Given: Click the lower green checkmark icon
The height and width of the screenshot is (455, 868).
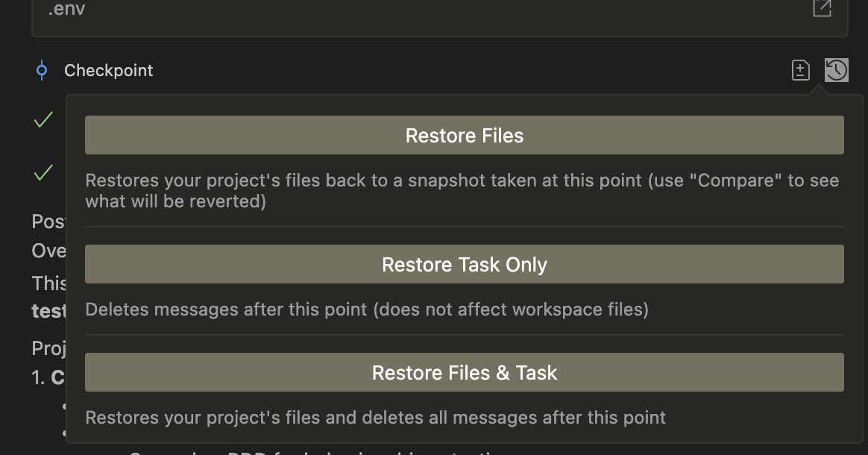Looking at the screenshot, I should pos(43,173).
